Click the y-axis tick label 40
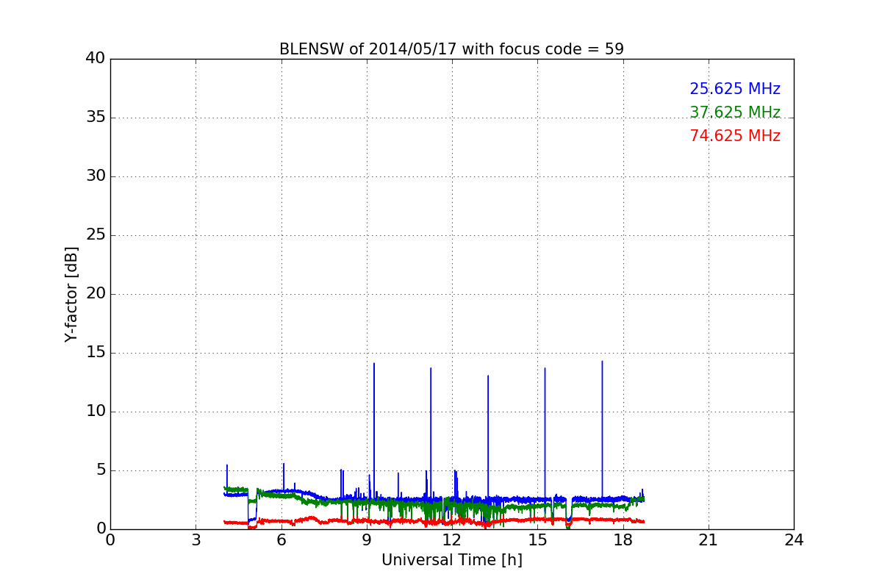Viewport: 882px width, 588px height. pyautogui.click(x=96, y=59)
